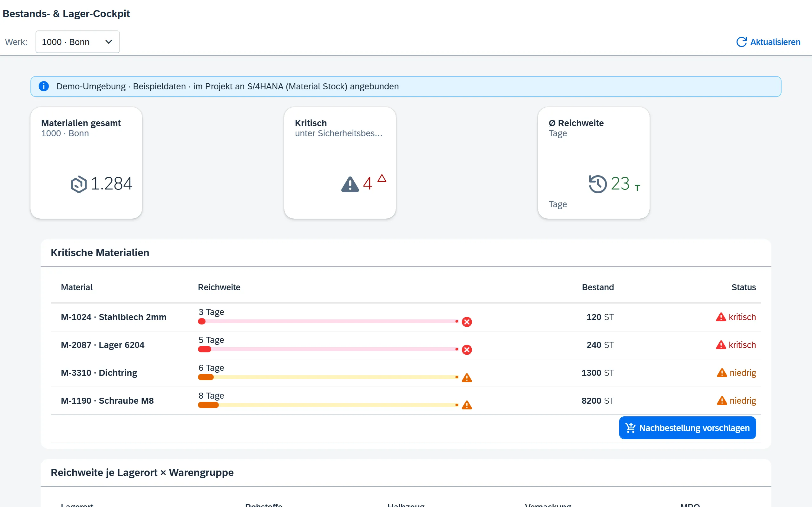Image resolution: width=812 pixels, height=507 pixels.
Task: Click the blue info icon in demo banner
Action: click(44, 86)
